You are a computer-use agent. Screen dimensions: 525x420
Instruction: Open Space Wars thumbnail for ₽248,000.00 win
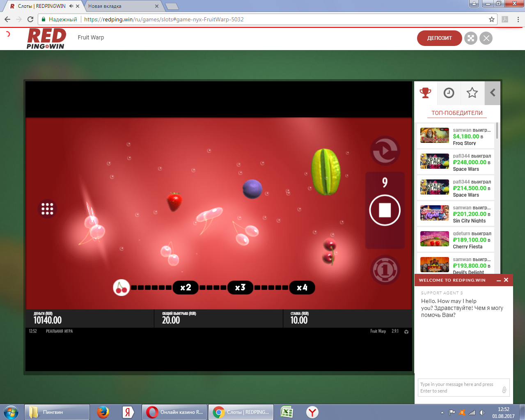coord(435,161)
